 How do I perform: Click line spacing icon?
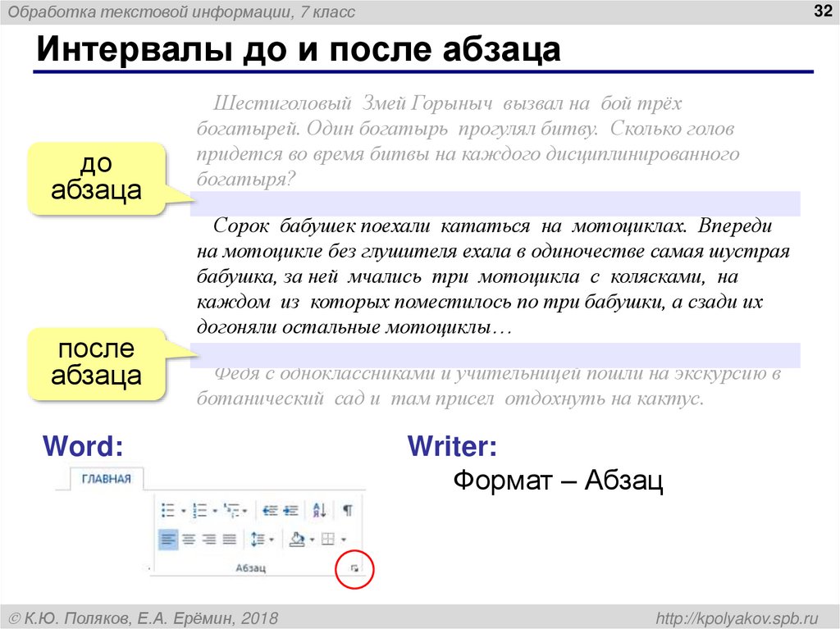[258, 540]
